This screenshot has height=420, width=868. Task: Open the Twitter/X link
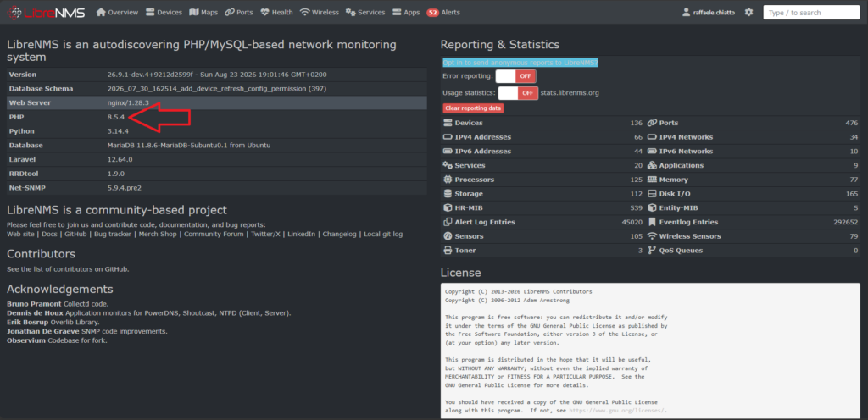265,235
